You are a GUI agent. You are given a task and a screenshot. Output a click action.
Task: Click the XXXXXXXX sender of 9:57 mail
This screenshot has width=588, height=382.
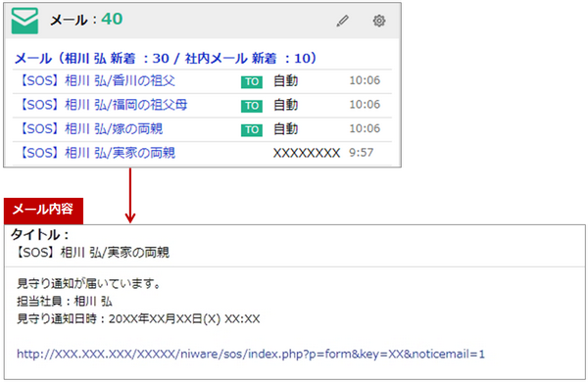pos(307,153)
